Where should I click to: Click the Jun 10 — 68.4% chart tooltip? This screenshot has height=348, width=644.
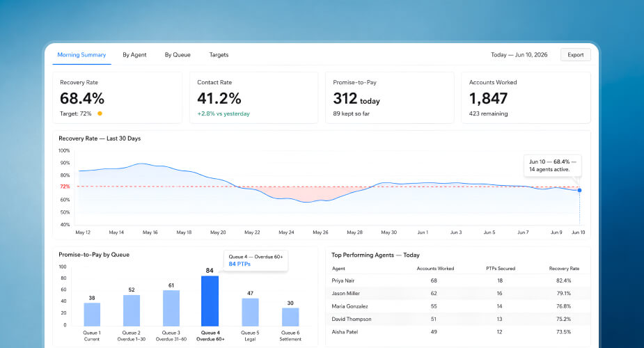point(552,166)
